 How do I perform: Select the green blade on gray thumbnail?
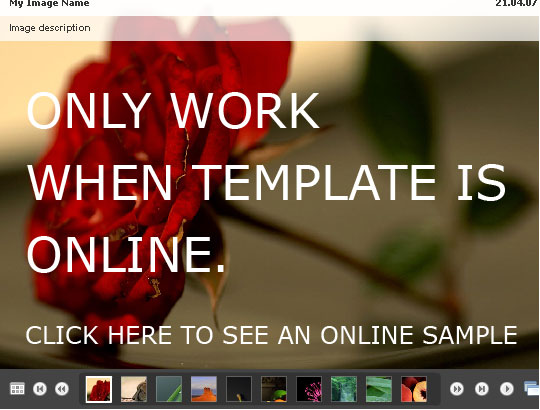point(169,389)
